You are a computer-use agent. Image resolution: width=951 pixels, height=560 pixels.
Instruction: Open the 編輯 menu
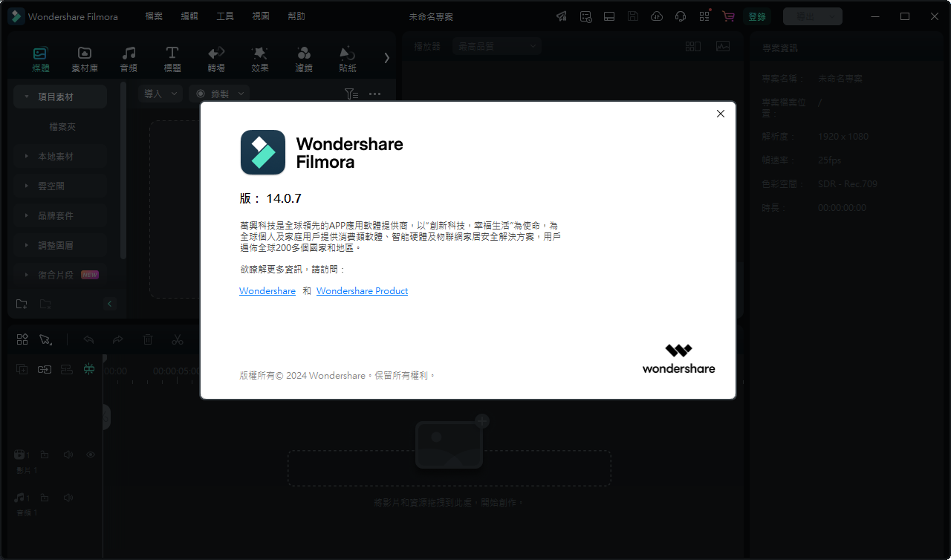(x=189, y=16)
